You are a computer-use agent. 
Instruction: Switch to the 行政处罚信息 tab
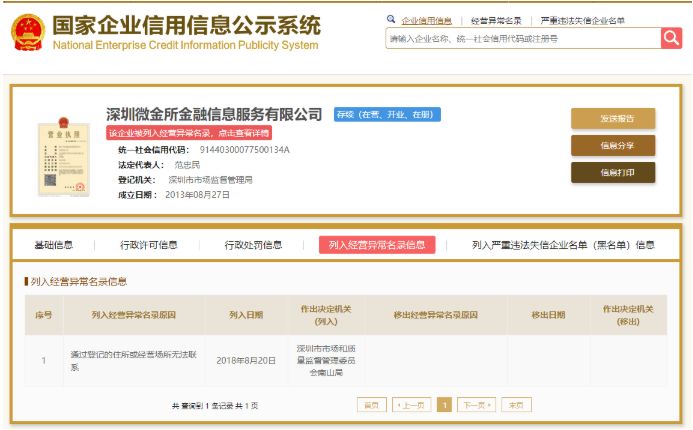point(253,245)
